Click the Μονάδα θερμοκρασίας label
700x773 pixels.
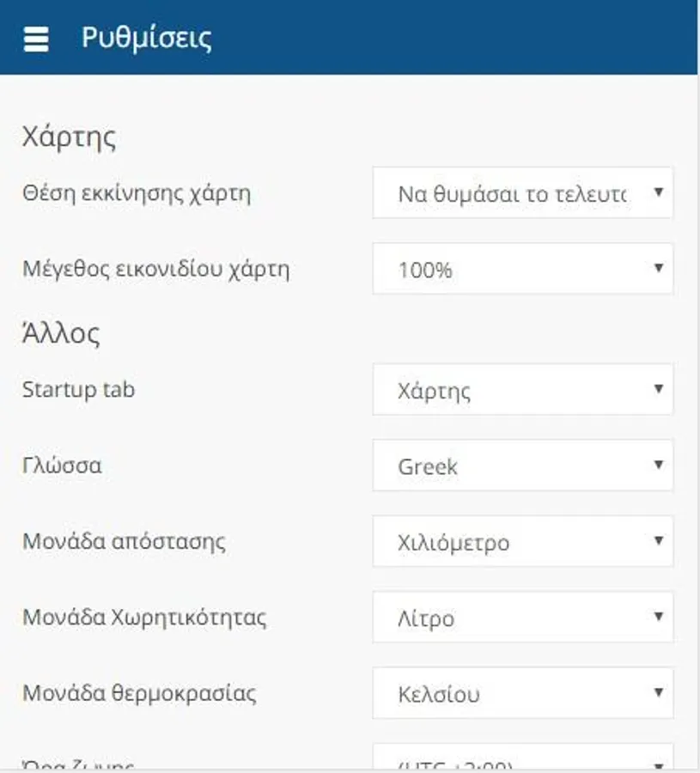tap(139, 693)
